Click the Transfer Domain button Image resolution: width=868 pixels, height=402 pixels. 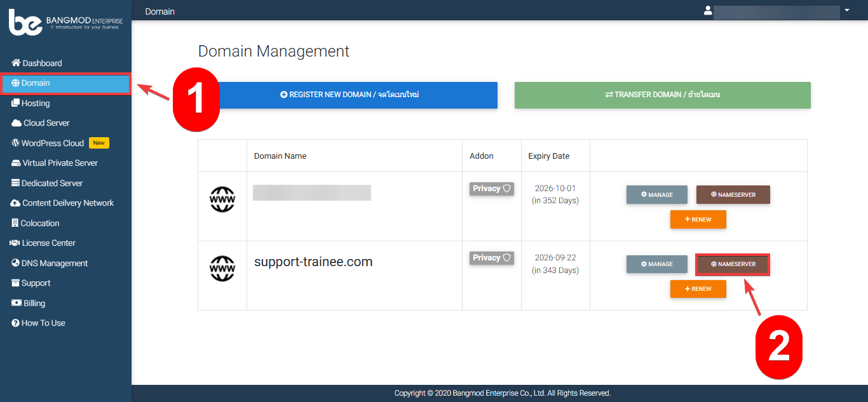click(662, 95)
